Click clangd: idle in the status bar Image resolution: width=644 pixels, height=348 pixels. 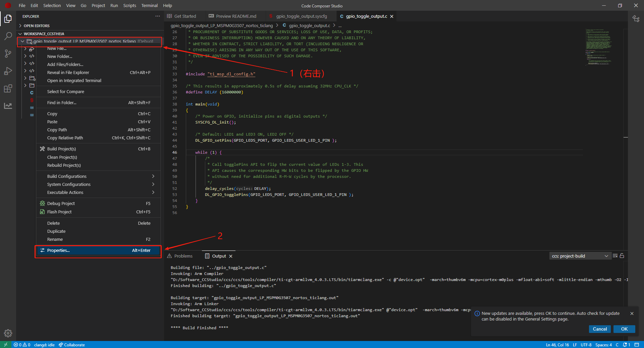click(x=44, y=345)
